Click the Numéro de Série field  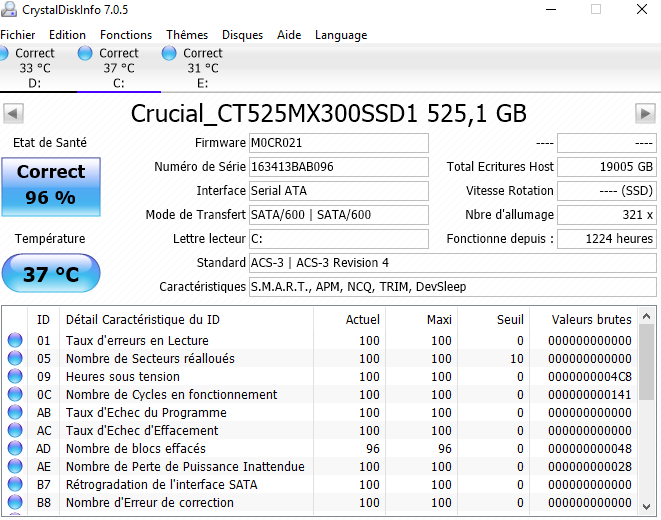click(338, 167)
